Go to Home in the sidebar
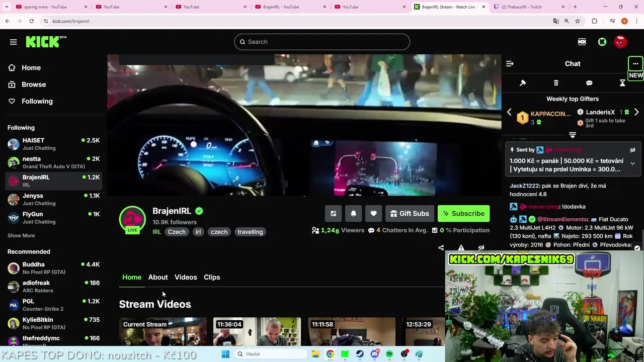This screenshot has width=644, height=362. coord(31,67)
